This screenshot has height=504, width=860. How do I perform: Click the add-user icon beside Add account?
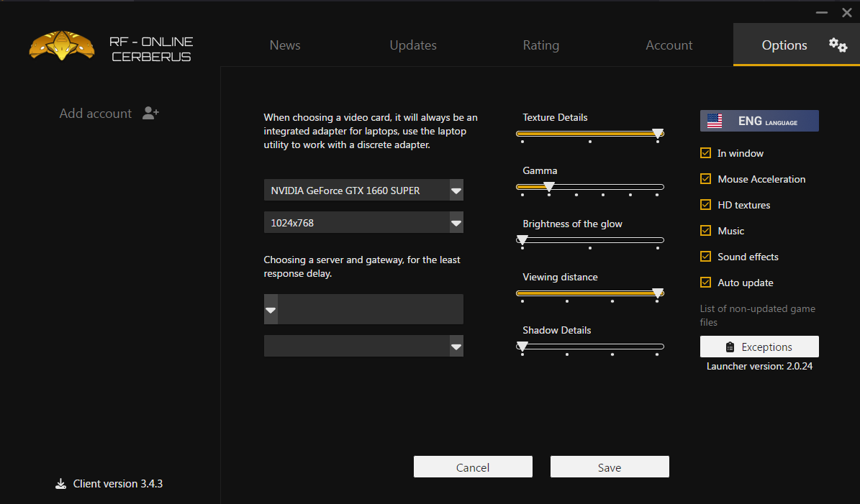(x=150, y=113)
